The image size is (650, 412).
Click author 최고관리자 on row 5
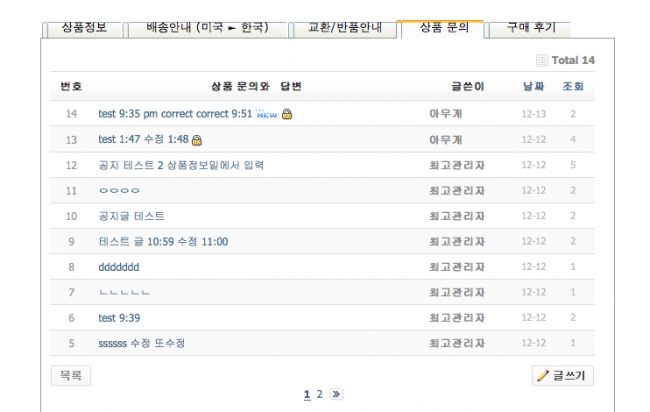(x=457, y=343)
